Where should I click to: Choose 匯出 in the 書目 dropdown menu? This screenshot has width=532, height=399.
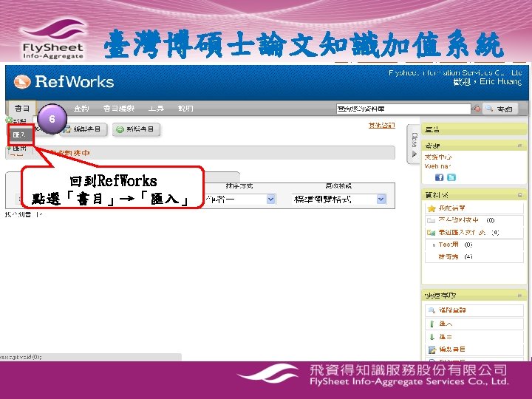point(17,148)
